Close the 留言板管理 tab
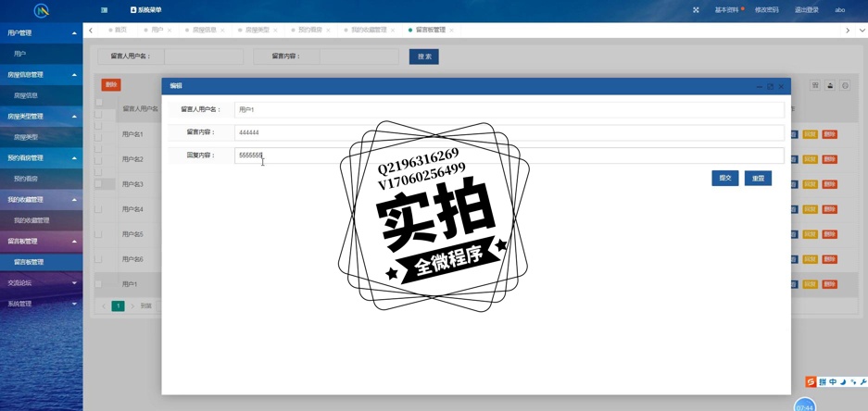The image size is (868, 411). (451, 31)
